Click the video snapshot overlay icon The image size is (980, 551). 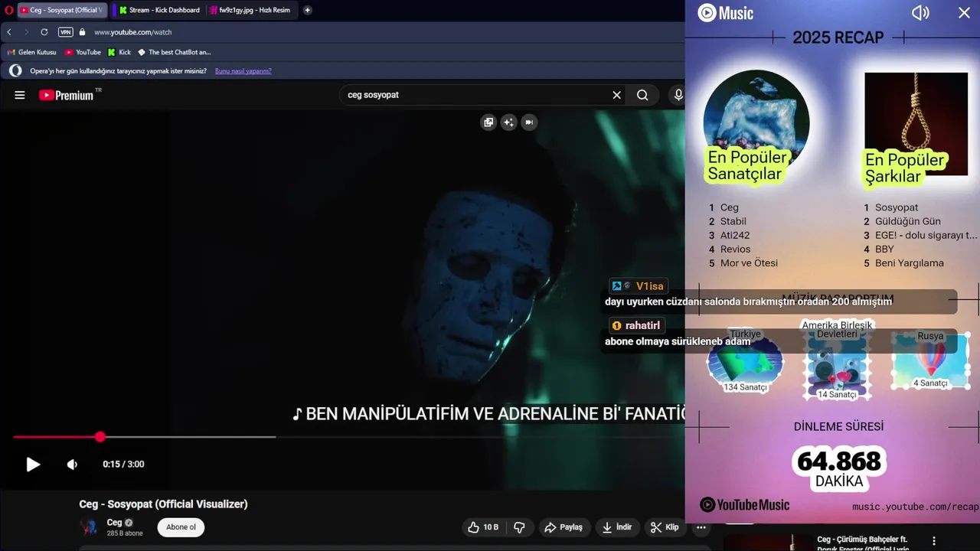pyautogui.click(x=488, y=122)
